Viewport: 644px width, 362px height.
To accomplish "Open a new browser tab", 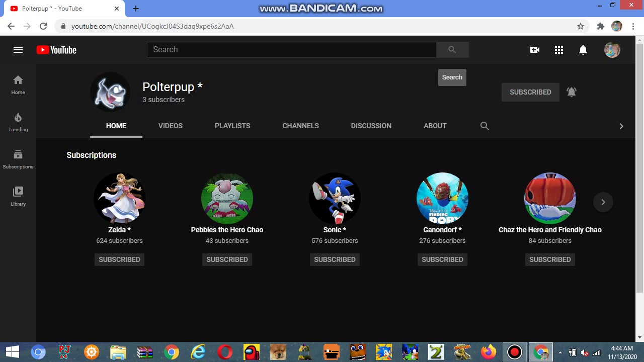I will tap(136, 8).
